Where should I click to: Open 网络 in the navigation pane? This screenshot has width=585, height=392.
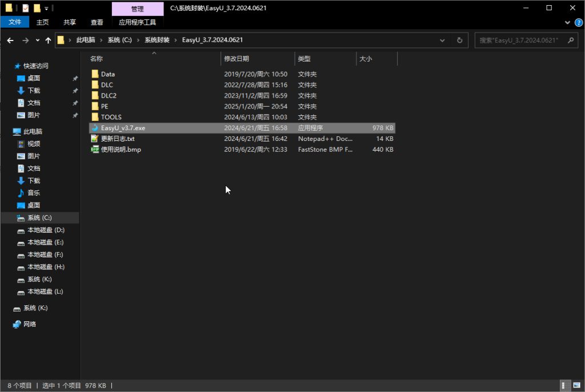click(x=30, y=324)
